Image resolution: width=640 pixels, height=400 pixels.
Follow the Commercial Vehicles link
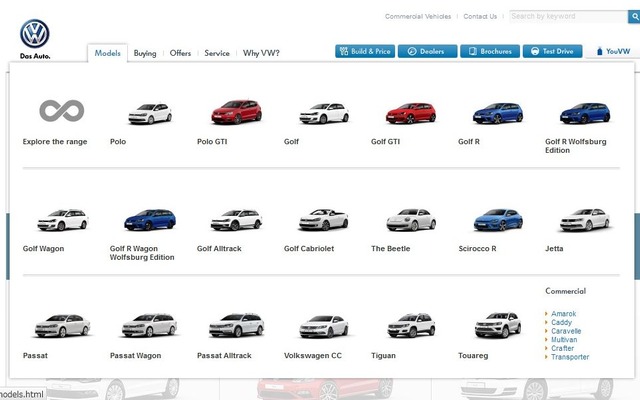click(418, 16)
